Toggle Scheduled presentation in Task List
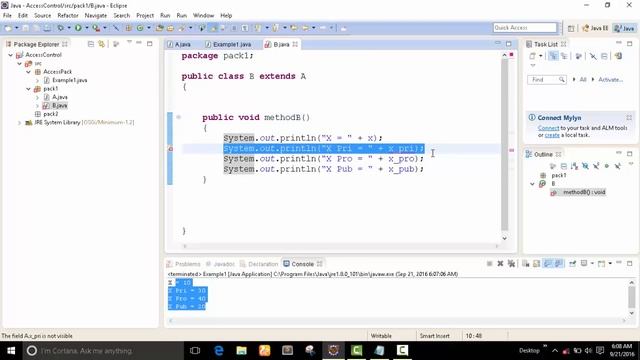Image resolution: width=640 pixels, height=360 pixels. [564, 56]
